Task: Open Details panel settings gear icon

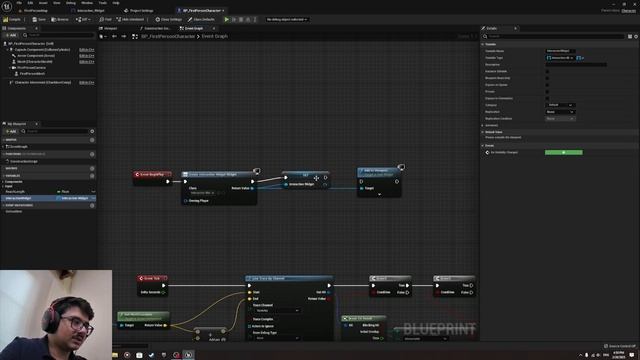Action: [x=636, y=36]
